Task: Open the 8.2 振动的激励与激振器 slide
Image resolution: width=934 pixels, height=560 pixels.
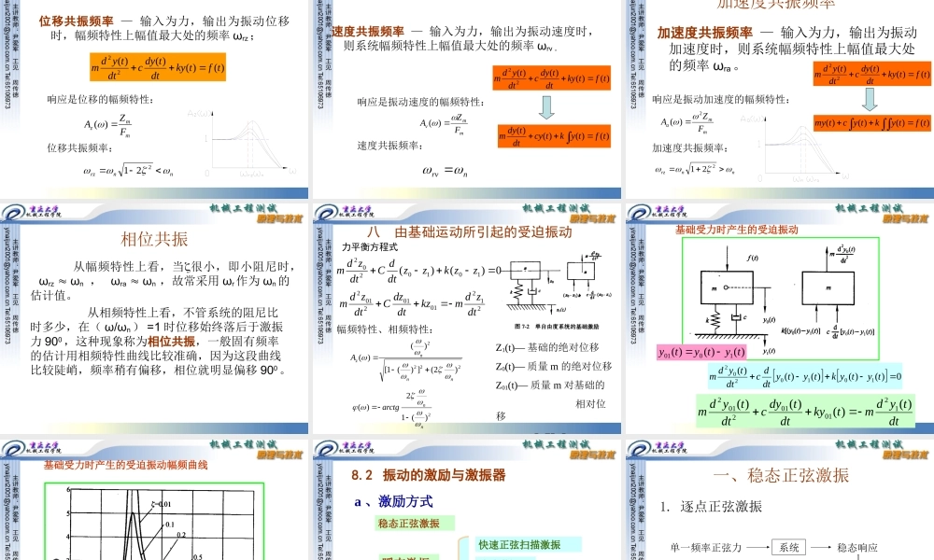Action: click(467, 499)
